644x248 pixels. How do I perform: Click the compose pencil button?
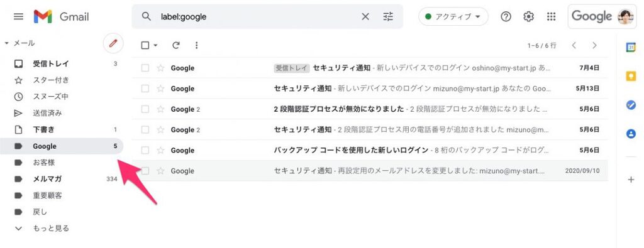[x=113, y=43]
